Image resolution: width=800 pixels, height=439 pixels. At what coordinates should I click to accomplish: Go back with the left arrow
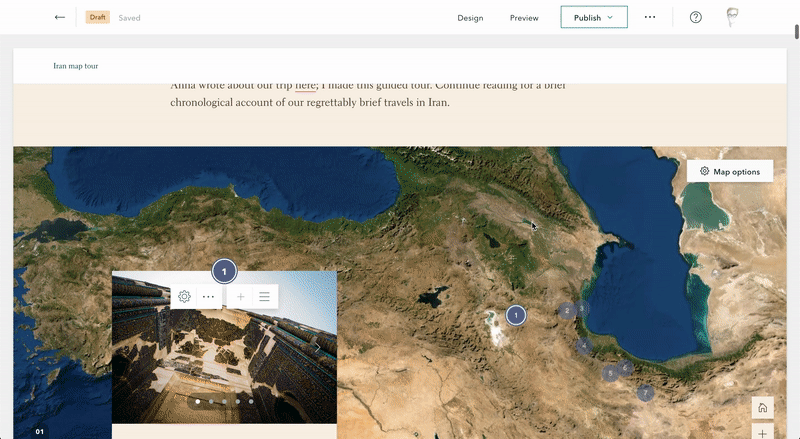[x=60, y=17]
